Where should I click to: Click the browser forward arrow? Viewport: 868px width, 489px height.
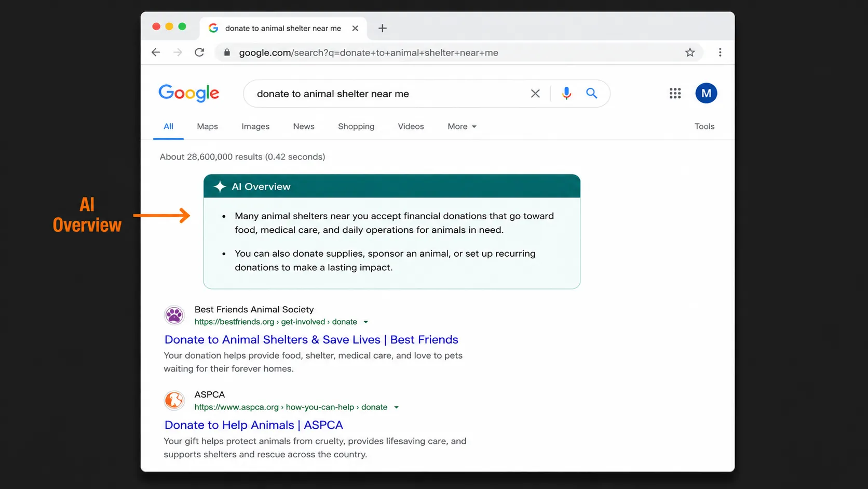point(178,52)
